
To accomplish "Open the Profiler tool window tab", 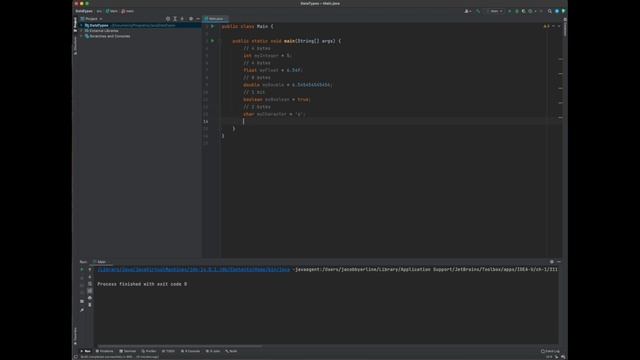I will coord(149,351).
